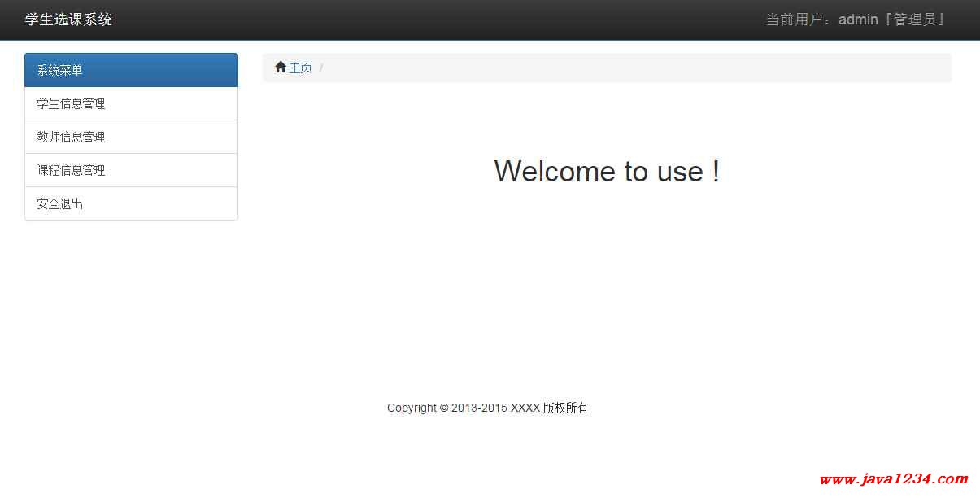Screen dimensions: 980x498
Task: Choose 安全退出 to log out
Action: pyautogui.click(x=131, y=203)
